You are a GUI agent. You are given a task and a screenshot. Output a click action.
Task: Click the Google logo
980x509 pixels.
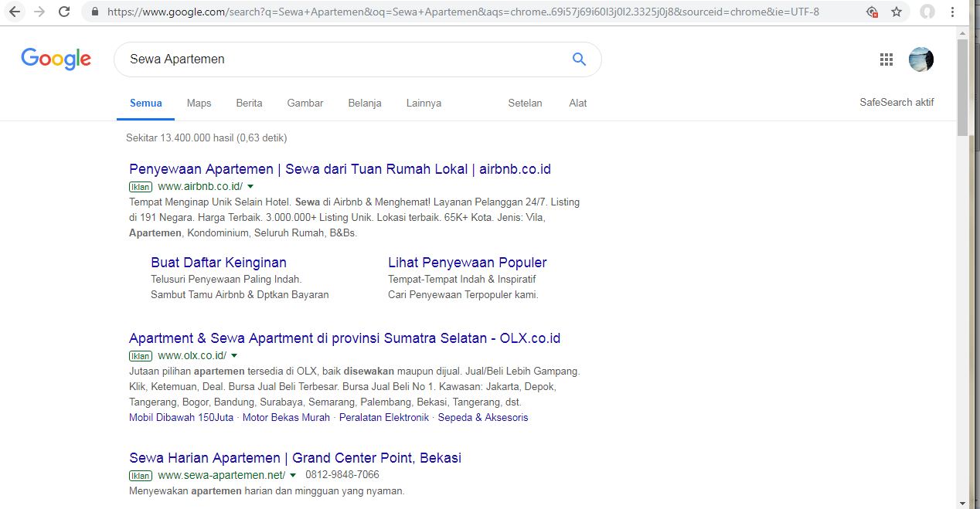56,58
